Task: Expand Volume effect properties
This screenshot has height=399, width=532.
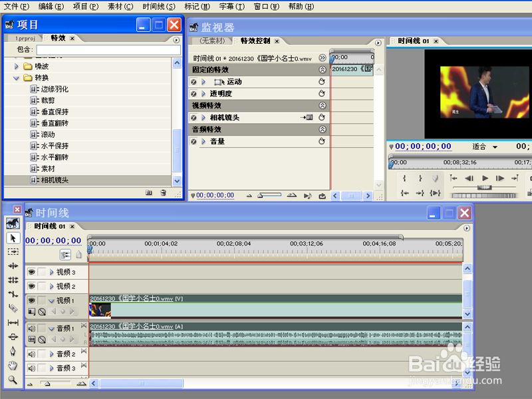Action: click(x=203, y=141)
